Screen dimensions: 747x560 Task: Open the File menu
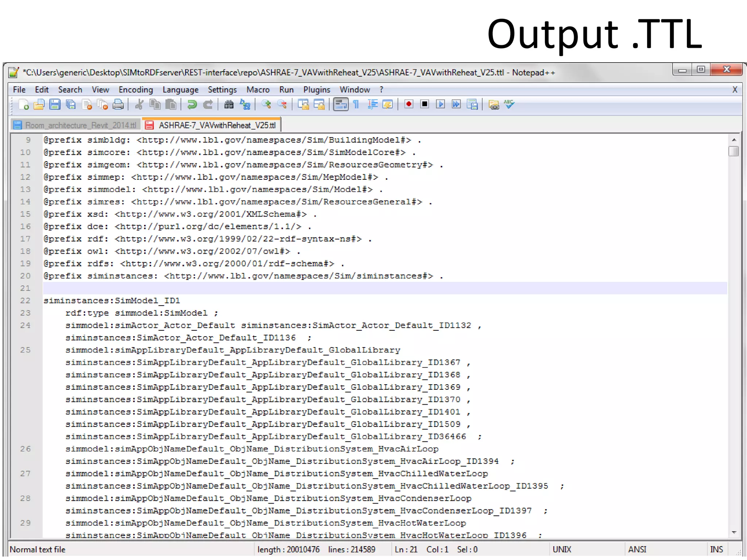tap(19, 90)
